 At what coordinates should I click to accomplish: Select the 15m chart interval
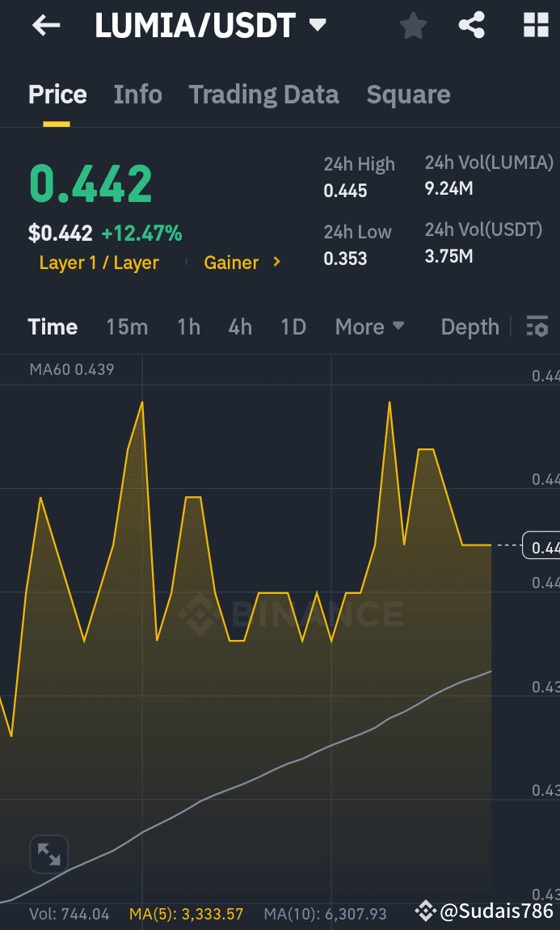(127, 326)
